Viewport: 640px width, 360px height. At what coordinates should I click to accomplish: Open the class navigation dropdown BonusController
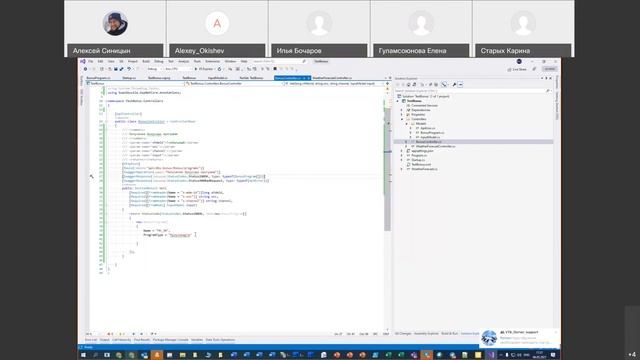click(x=233, y=83)
